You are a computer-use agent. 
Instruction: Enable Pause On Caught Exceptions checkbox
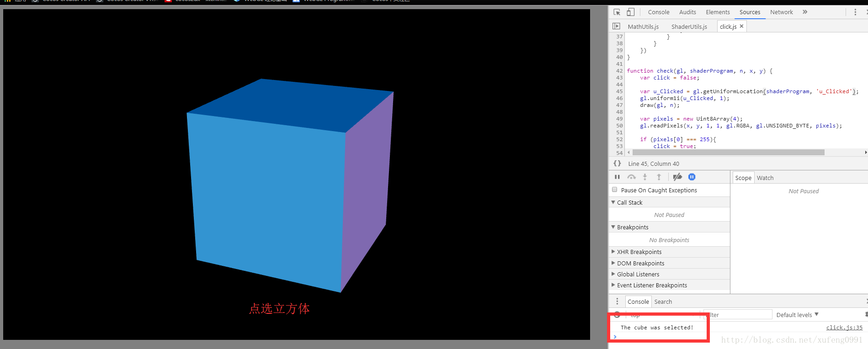click(615, 190)
